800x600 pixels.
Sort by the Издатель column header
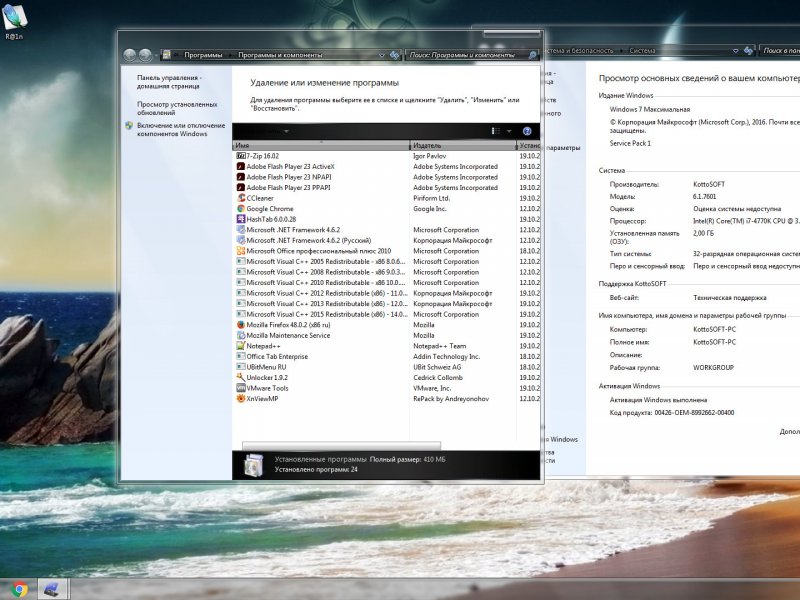[x=463, y=145]
